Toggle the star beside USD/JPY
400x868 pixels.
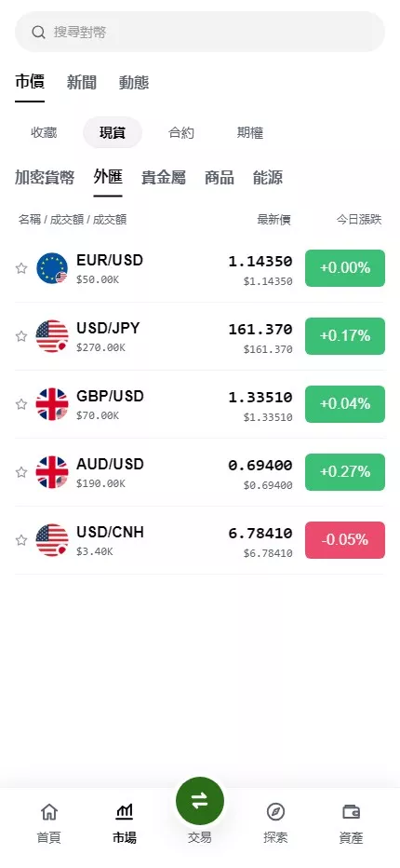point(21,336)
